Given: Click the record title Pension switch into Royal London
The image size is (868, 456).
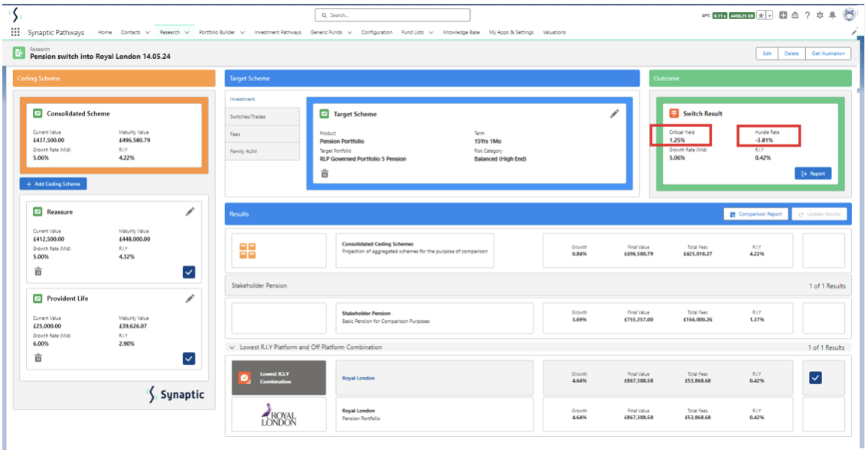Looking at the screenshot, I should tap(100, 57).
